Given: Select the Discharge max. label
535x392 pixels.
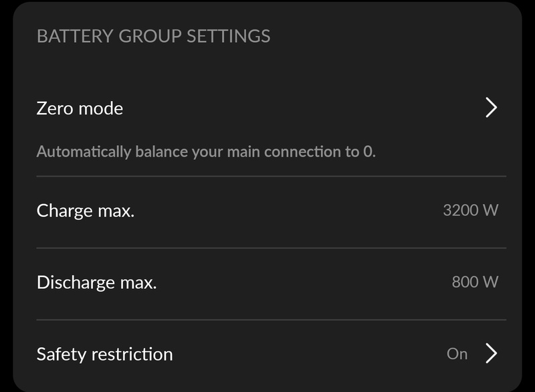Looking at the screenshot, I should (96, 282).
